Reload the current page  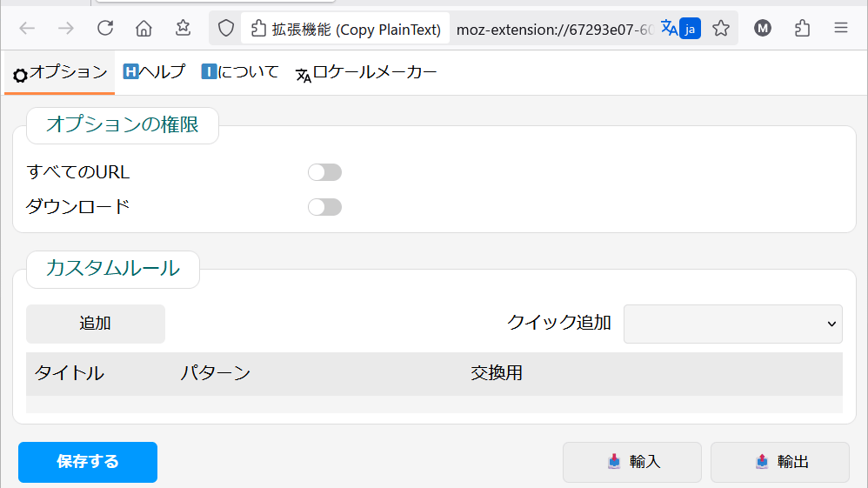click(x=105, y=28)
